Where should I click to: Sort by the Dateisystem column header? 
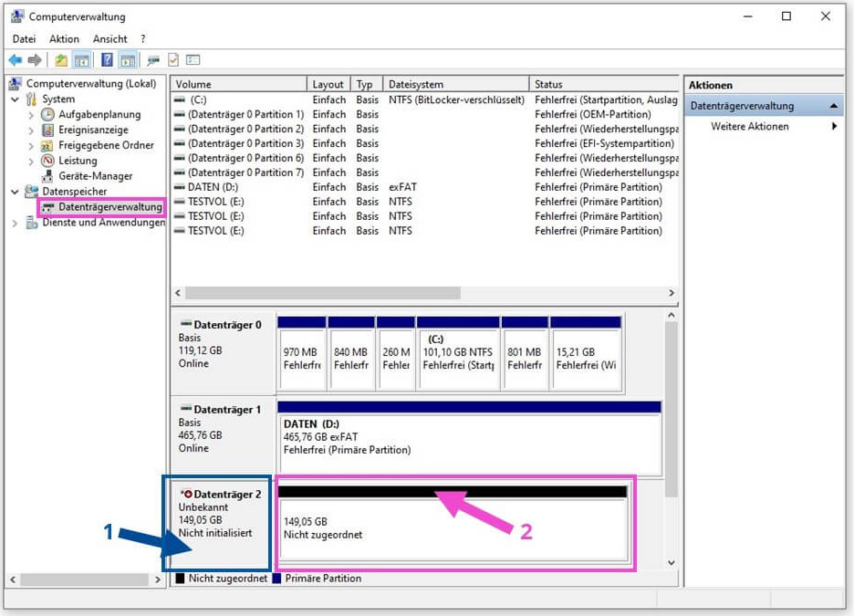(456, 84)
